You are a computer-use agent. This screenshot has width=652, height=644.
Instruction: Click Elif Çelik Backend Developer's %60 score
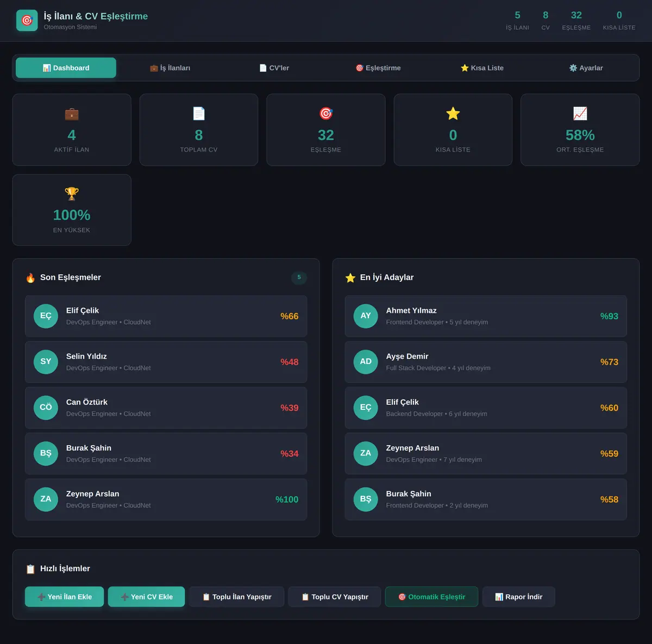[x=609, y=408]
